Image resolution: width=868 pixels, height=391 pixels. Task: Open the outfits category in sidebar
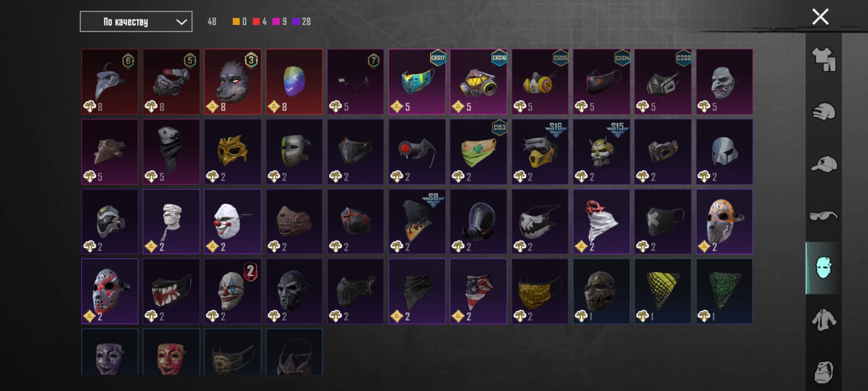tap(824, 59)
